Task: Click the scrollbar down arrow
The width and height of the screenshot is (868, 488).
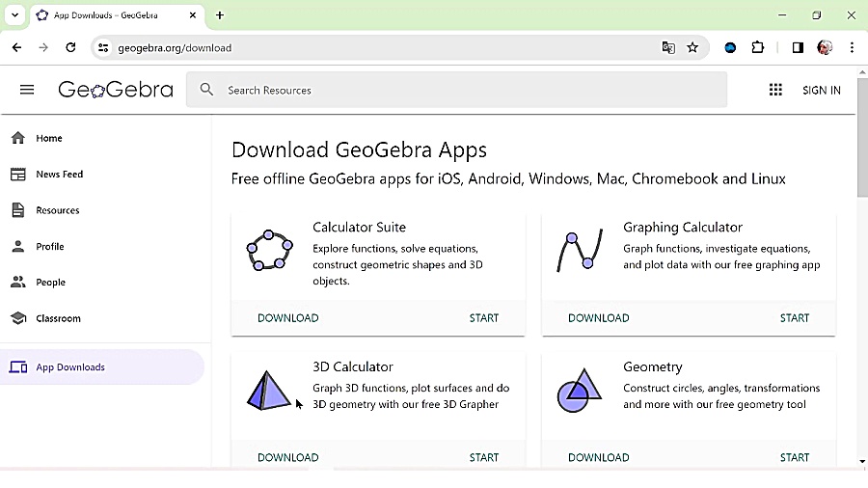Action: tap(862, 461)
